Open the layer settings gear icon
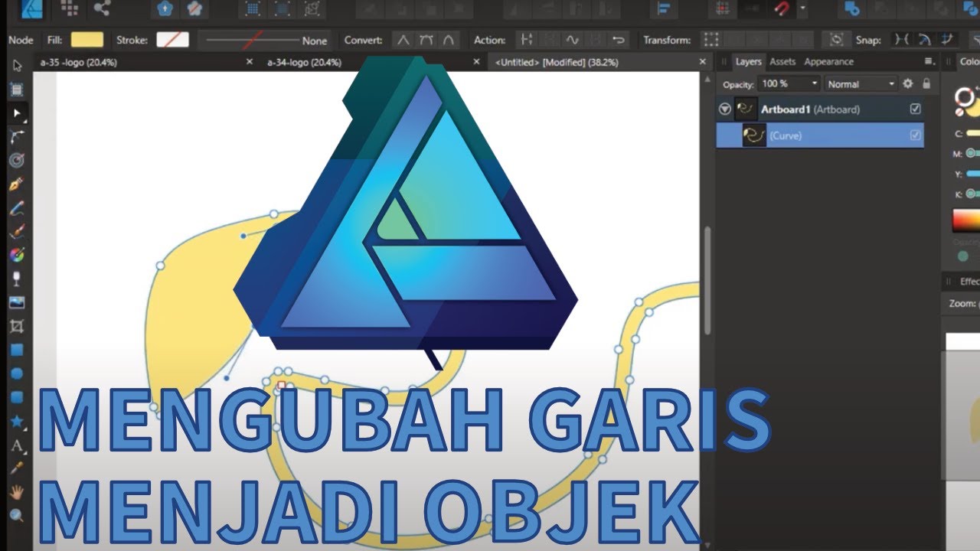This screenshot has height=551, width=980. coord(908,83)
